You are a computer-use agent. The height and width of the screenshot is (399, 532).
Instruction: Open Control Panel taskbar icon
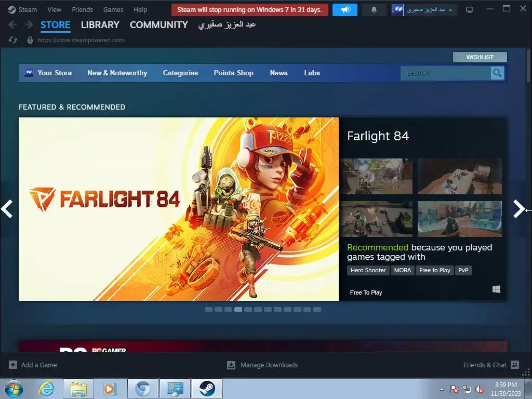coord(175,389)
